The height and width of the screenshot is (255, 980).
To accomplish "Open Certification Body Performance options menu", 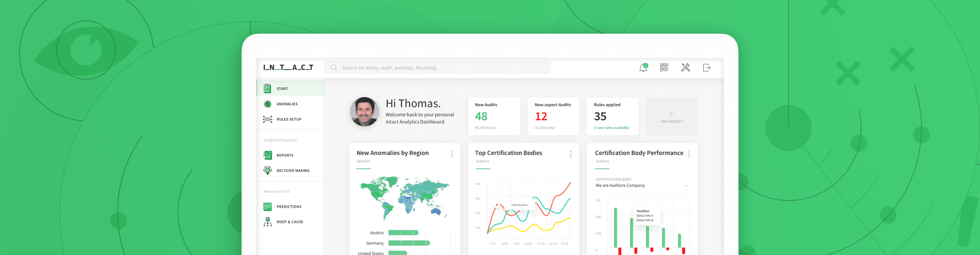I will pyautogui.click(x=689, y=154).
